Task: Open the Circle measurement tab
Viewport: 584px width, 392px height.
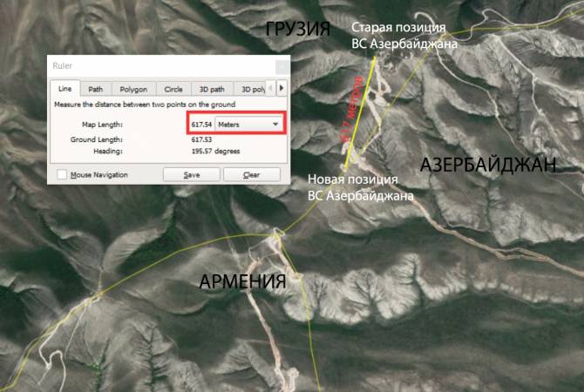Action: click(x=173, y=89)
